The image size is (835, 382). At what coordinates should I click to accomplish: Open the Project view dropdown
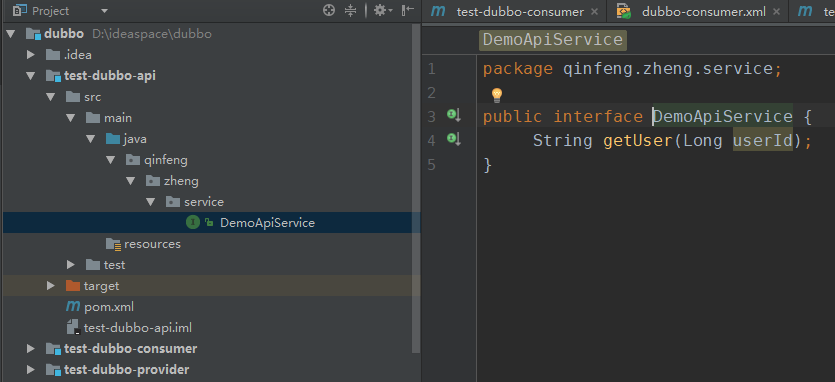104,11
